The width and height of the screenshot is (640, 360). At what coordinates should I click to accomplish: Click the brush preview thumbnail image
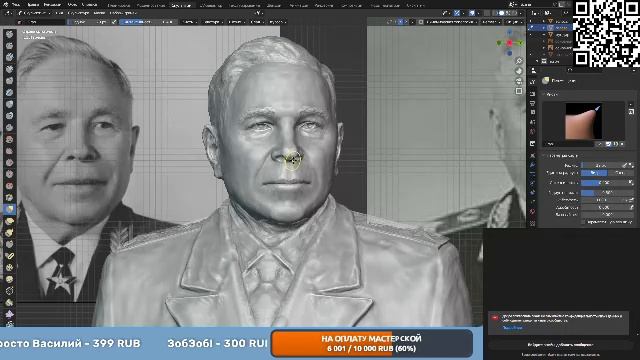[x=584, y=121]
